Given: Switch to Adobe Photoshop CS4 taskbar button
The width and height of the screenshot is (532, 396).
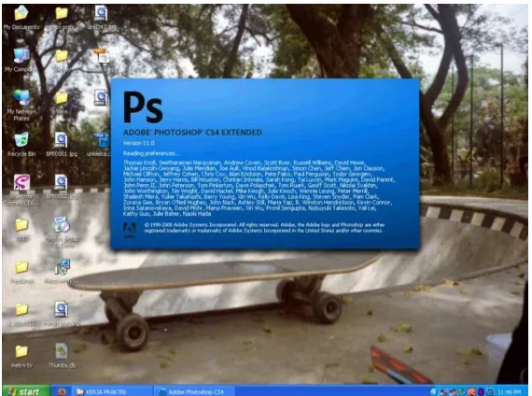Looking at the screenshot, I should click(x=193, y=391).
